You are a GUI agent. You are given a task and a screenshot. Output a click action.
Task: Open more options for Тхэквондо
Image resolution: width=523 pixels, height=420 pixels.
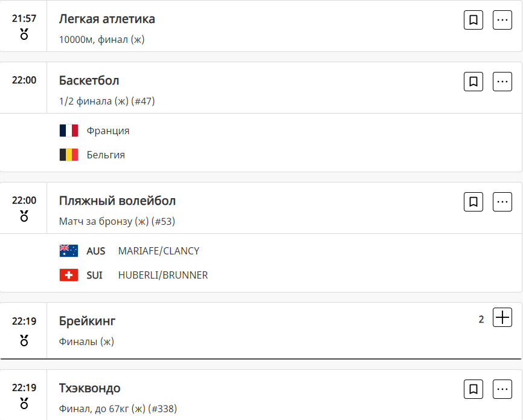click(502, 389)
